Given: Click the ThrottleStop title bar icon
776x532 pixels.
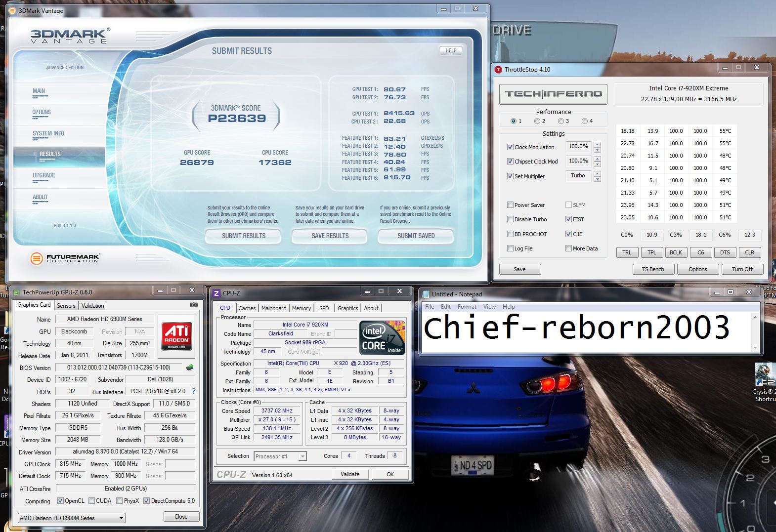Looking at the screenshot, I should point(498,70).
